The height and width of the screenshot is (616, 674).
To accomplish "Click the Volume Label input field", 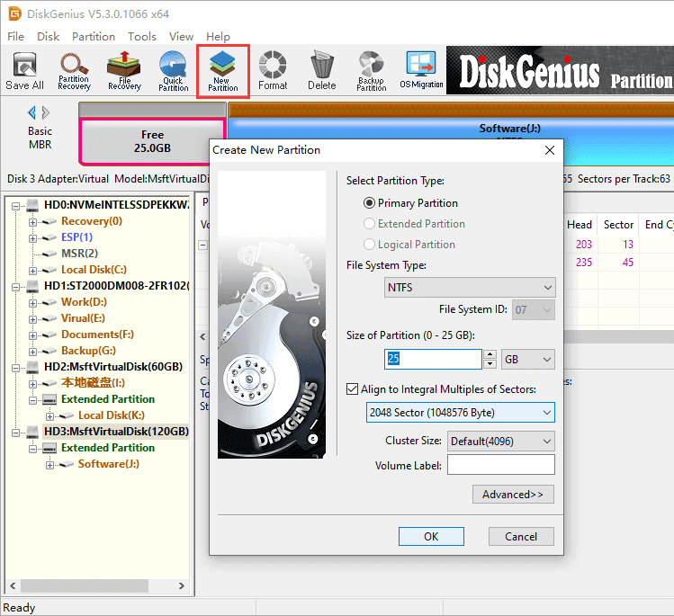I will pos(500,465).
